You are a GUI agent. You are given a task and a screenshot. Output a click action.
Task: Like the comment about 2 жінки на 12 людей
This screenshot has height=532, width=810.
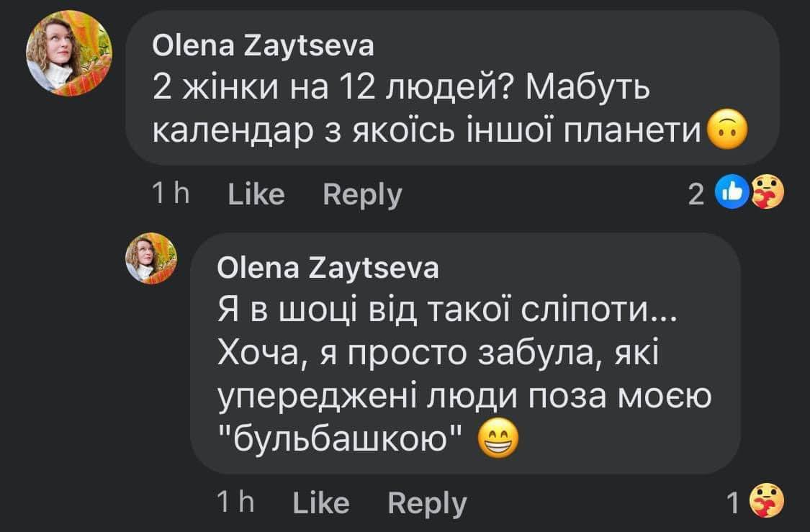click(256, 194)
